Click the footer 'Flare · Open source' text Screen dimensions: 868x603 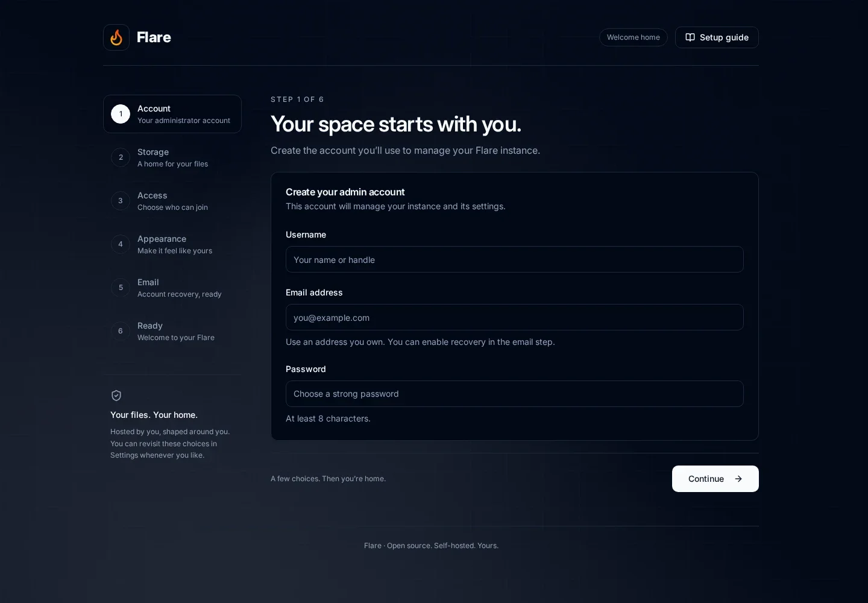tap(431, 546)
